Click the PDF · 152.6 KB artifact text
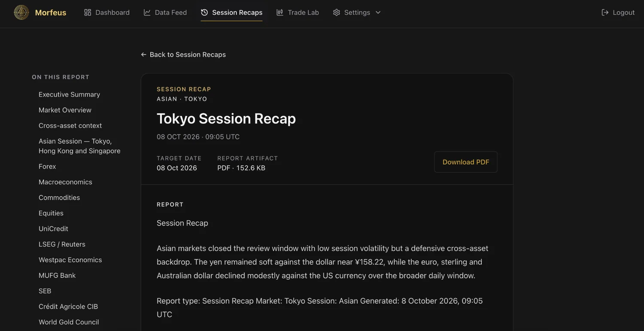This screenshot has width=644, height=331. coord(241,168)
